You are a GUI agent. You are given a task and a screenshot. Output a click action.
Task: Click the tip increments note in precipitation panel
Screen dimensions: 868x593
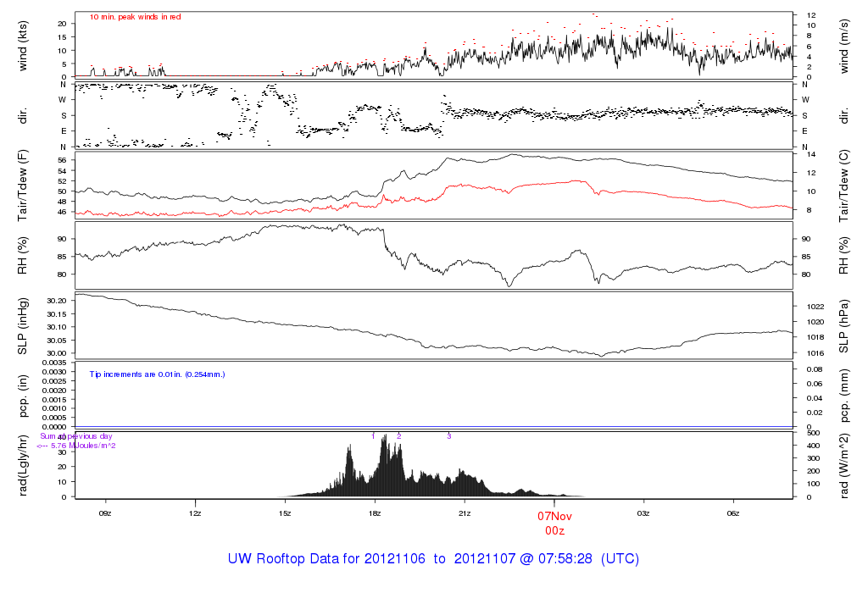pos(157,374)
